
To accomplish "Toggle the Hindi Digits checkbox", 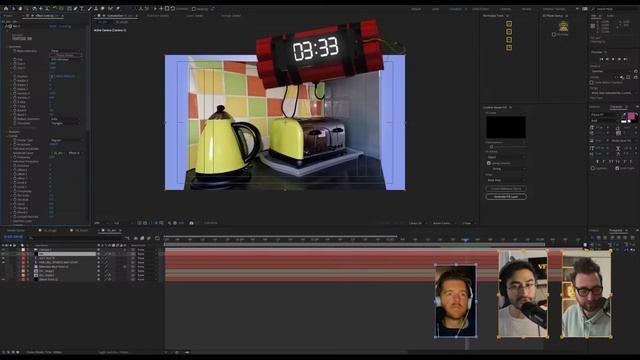I will [617, 168].
